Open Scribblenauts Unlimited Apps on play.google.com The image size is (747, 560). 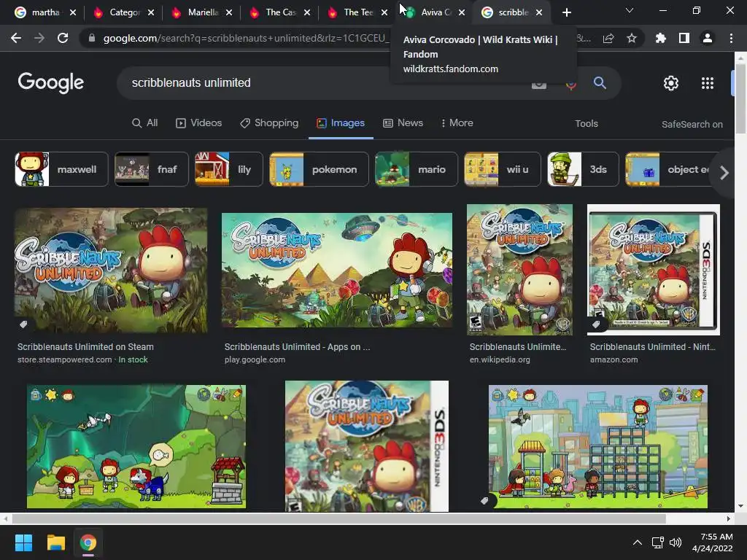click(298, 346)
